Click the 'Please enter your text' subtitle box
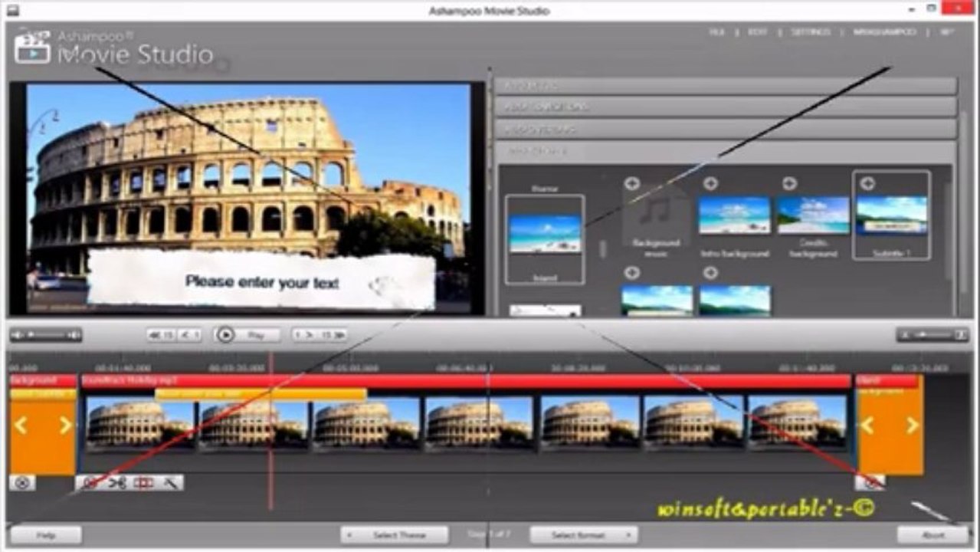The image size is (980, 552). pos(261,281)
